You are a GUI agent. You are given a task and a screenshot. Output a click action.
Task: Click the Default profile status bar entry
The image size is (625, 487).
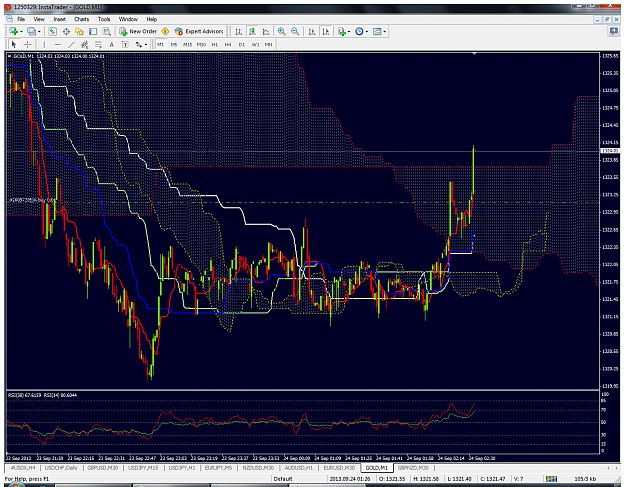click(x=283, y=479)
